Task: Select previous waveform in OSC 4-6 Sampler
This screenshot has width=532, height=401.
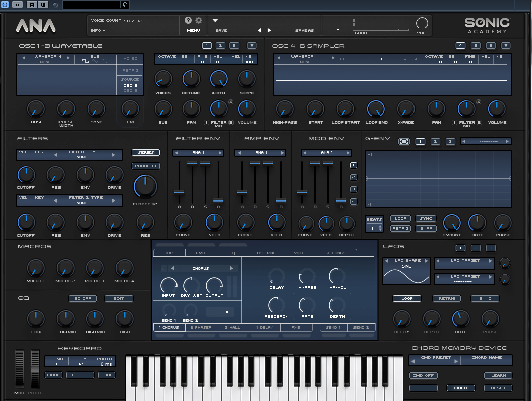Action: [279, 58]
